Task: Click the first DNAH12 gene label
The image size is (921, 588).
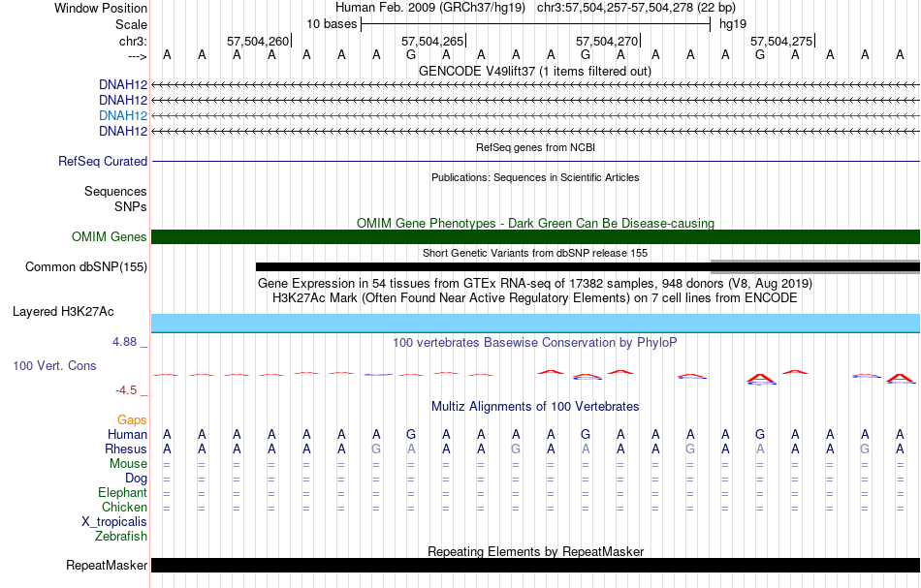Action: (123, 85)
